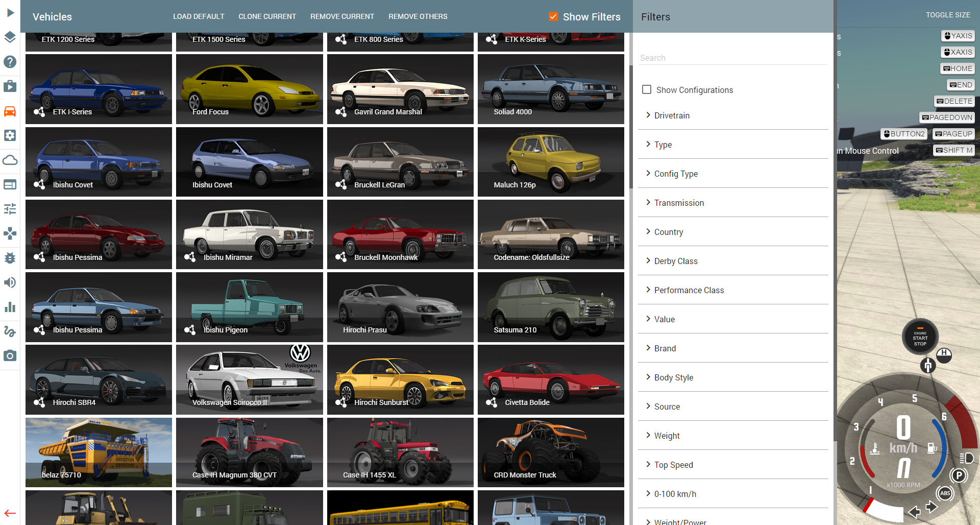Select the Maluch 126p vehicle
Image resolution: width=980 pixels, height=525 pixels.
tap(551, 162)
